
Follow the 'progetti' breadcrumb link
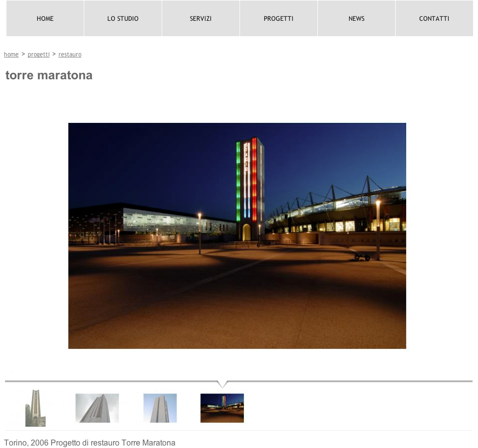pos(39,55)
